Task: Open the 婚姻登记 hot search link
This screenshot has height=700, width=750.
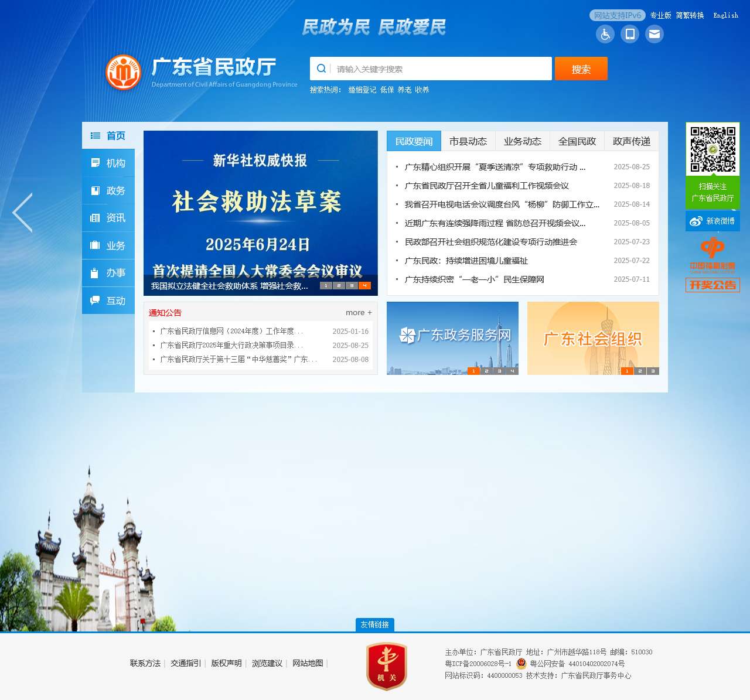Action: tap(362, 90)
